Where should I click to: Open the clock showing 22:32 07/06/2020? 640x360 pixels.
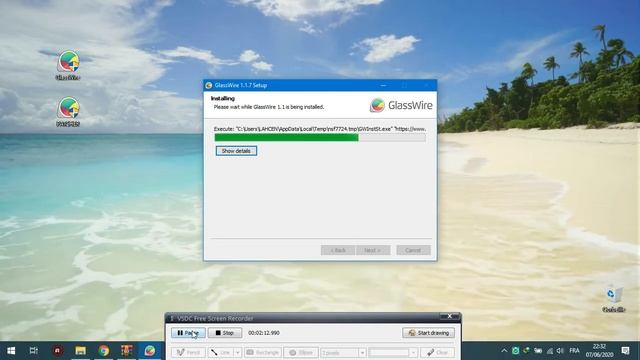pos(599,351)
